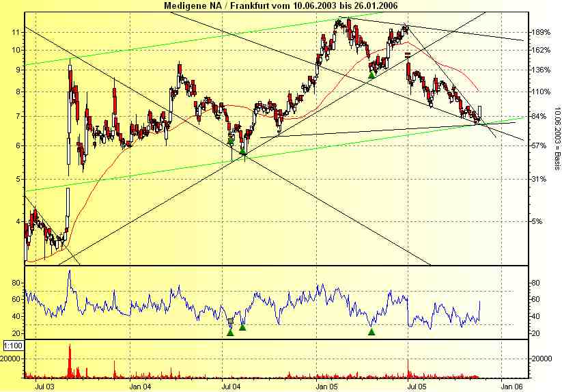Click the '189%' percent axis label
The image size is (562, 392).
click(541, 32)
